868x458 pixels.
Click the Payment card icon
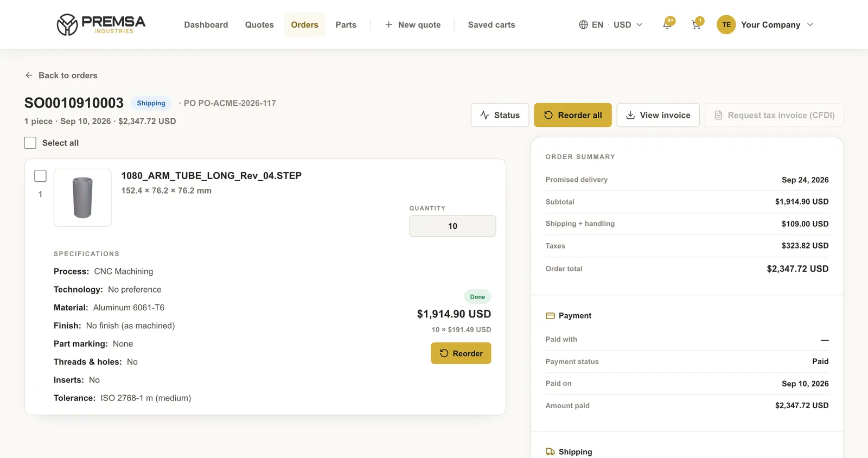[x=550, y=316]
